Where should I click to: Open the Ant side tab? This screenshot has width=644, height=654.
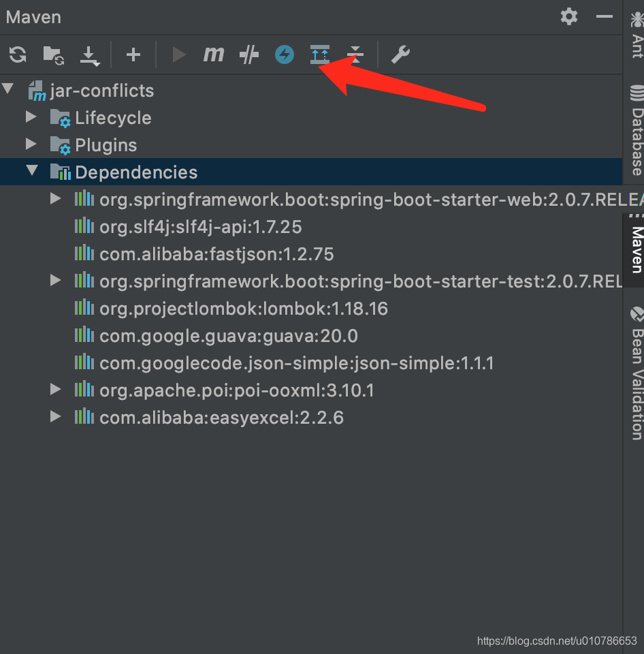click(x=637, y=35)
